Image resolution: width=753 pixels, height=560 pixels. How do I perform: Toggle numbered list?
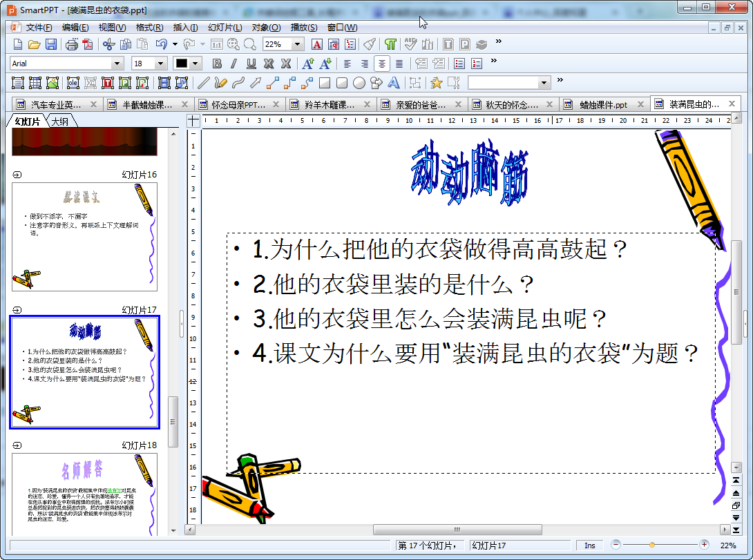(477, 64)
